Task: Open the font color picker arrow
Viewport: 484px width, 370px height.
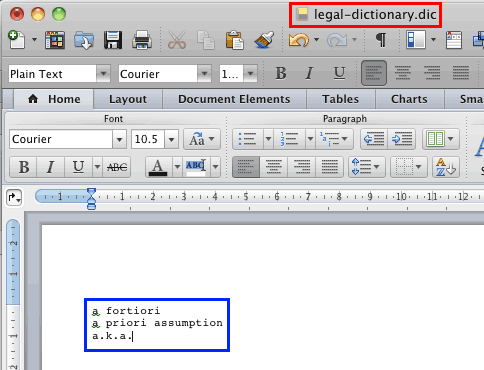Action: (x=177, y=167)
